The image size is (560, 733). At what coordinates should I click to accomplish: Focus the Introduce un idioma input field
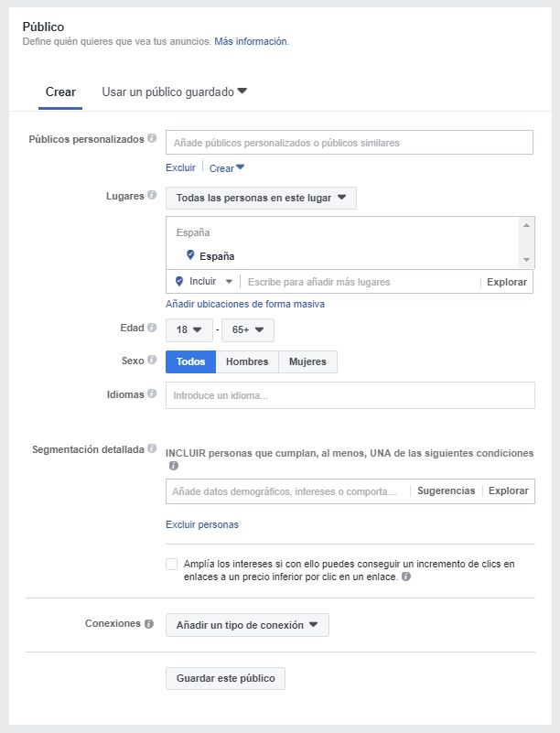(350, 395)
